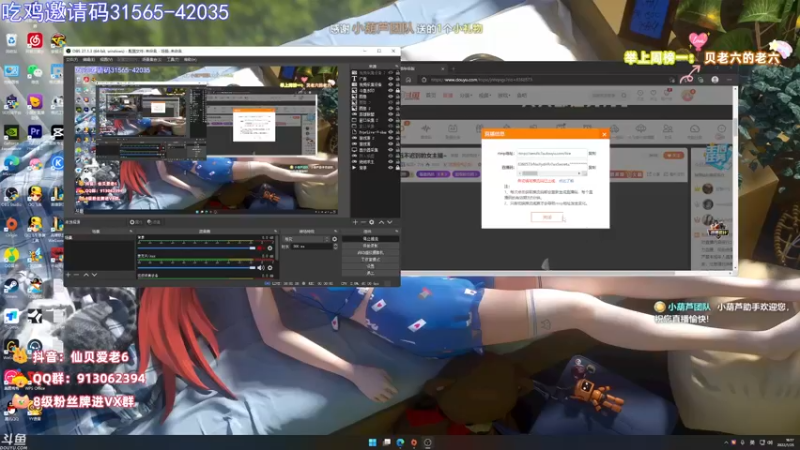Unmute the first mixer track red speaker
Viewport: 800px width, 450px height.
(x=261, y=248)
